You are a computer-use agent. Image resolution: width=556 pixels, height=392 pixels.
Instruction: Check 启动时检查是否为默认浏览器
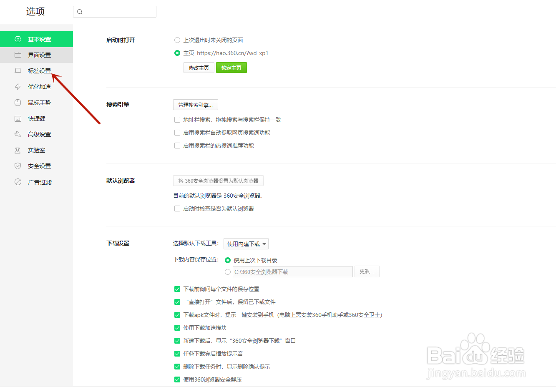click(177, 209)
